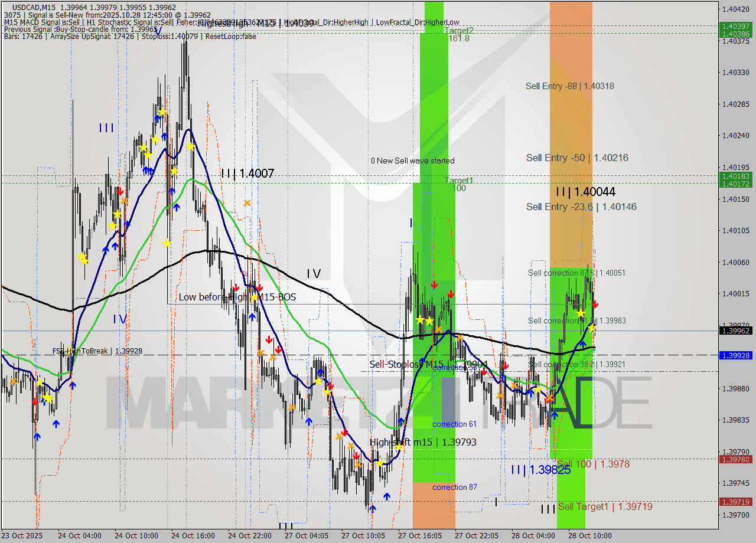Screen dimensions: 756x543
Task: Select the blue up arrow under correction 87 label
Action: point(386,497)
